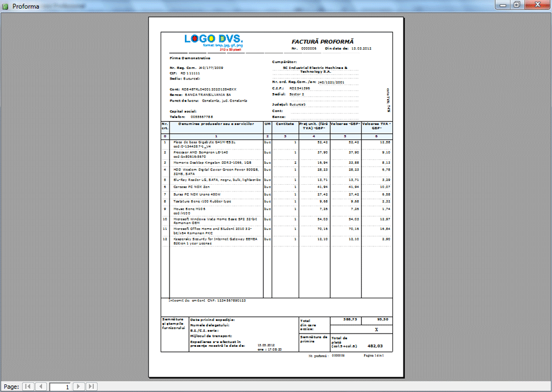552x392 pixels.
Task: Click the Proforma app icon in the title bar
Action: tap(6, 7)
